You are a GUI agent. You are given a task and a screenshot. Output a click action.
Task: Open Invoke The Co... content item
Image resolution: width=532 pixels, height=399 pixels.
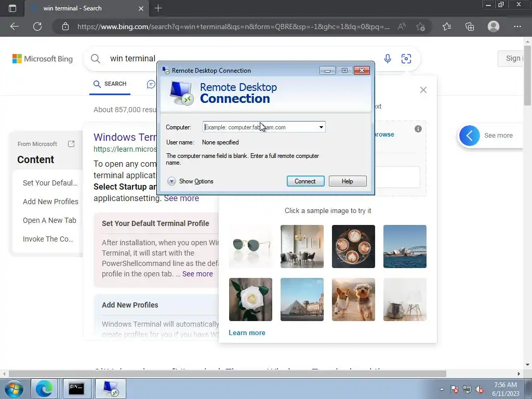tap(48, 239)
